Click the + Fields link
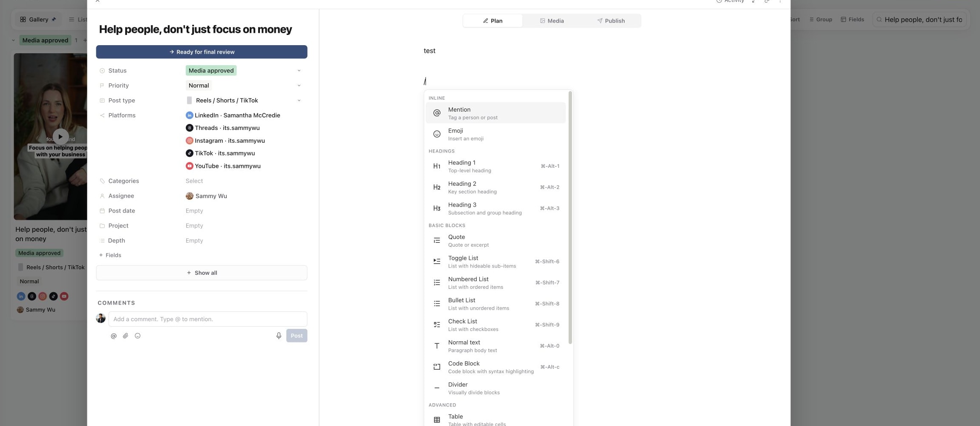 click(x=110, y=255)
